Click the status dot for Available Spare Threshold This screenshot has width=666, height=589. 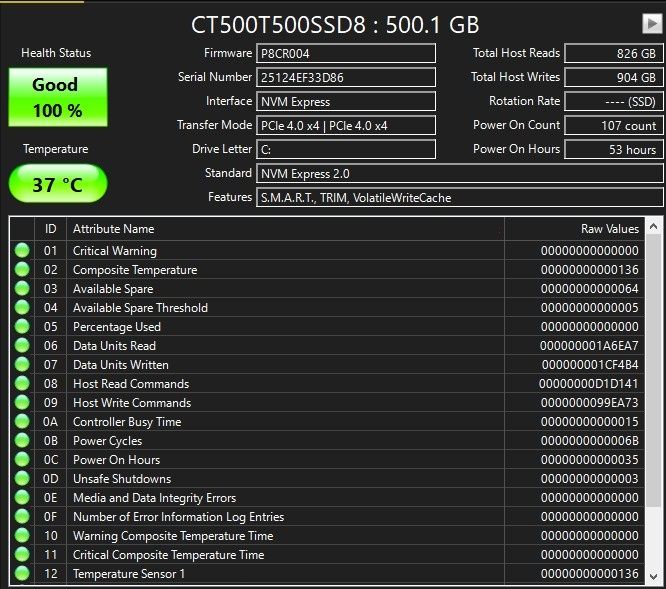click(x=22, y=307)
